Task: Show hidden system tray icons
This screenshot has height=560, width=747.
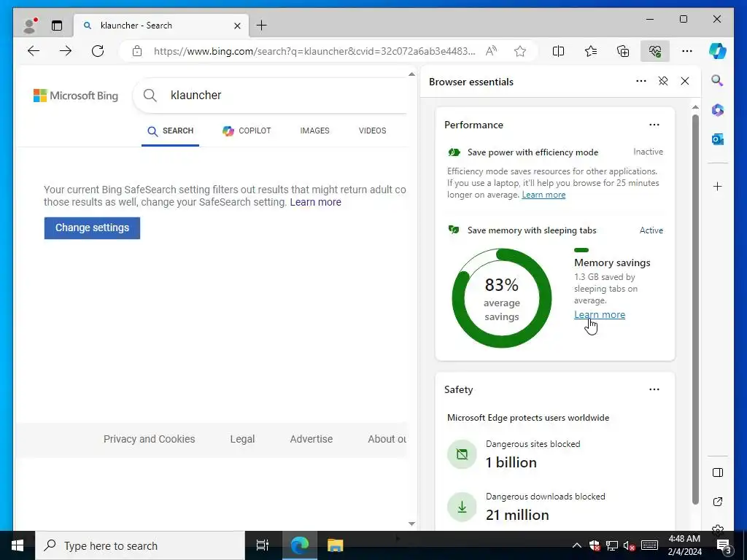Action: pos(576,545)
